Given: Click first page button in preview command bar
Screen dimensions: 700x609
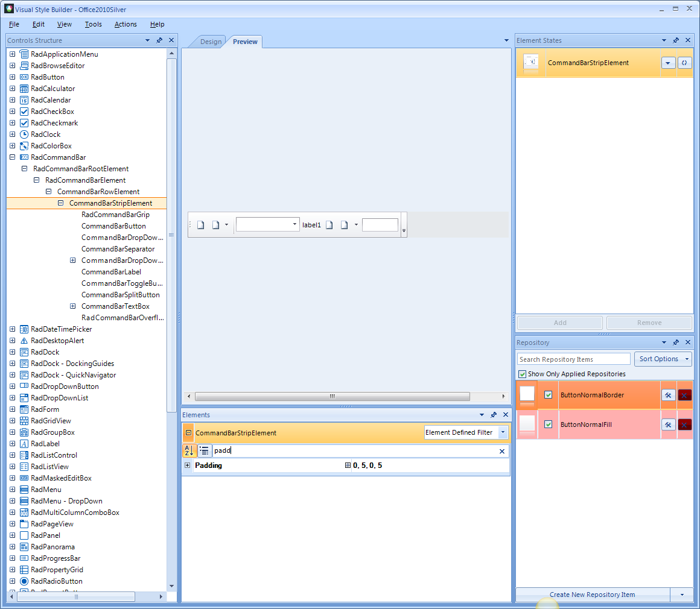Looking at the screenshot, I should (201, 225).
